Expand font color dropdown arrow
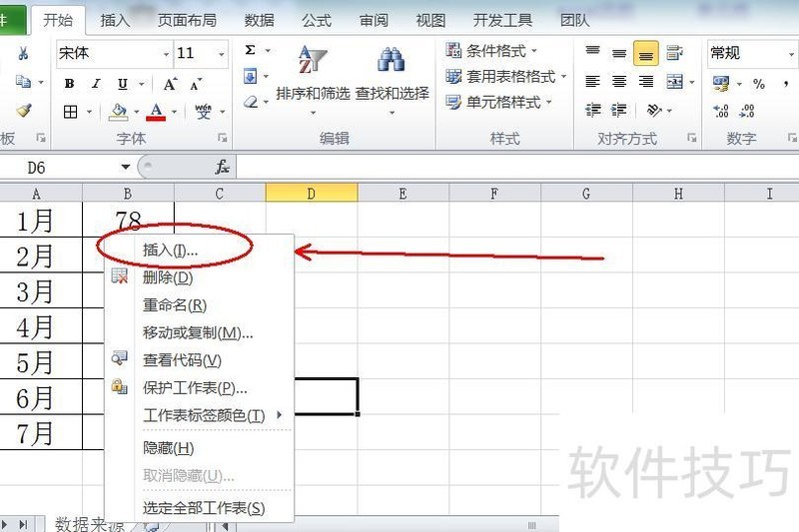 point(174,112)
